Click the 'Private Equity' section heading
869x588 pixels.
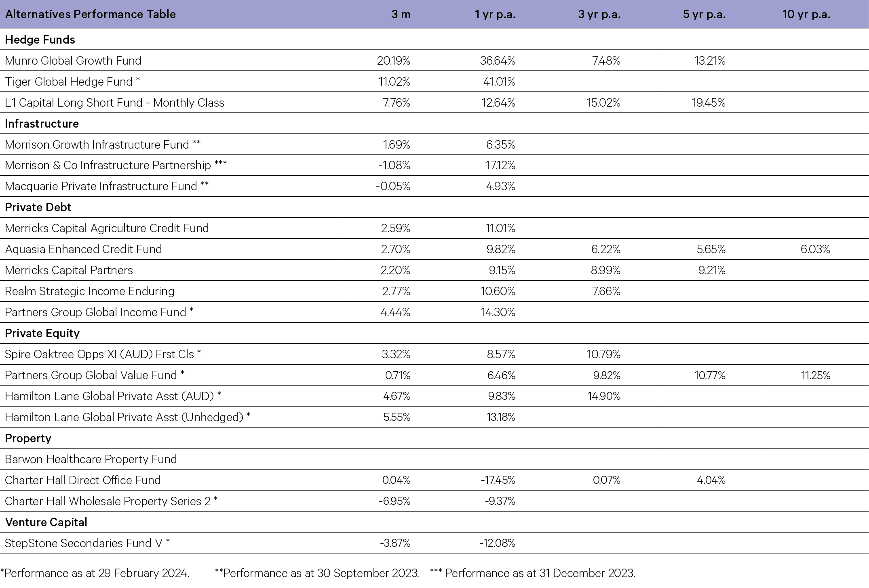(42, 333)
